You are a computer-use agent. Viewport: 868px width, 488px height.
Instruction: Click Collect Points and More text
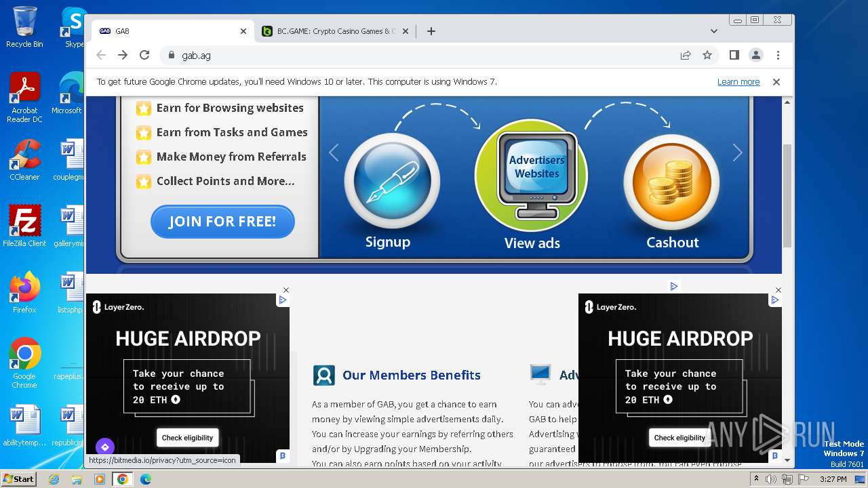(225, 181)
